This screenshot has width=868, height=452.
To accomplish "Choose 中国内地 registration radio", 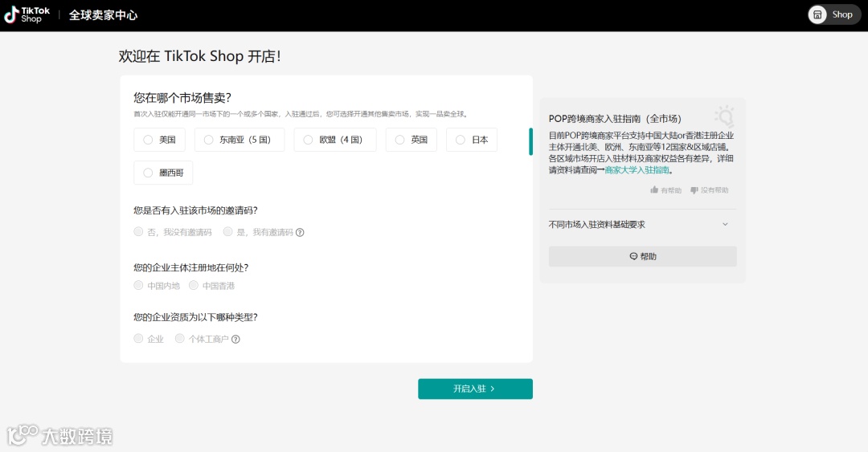I will pos(138,286).
